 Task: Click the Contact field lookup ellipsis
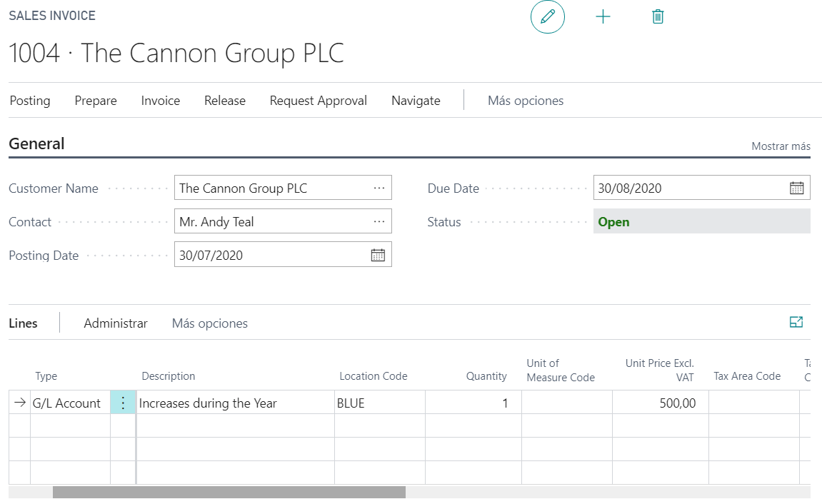coord(379,222)
